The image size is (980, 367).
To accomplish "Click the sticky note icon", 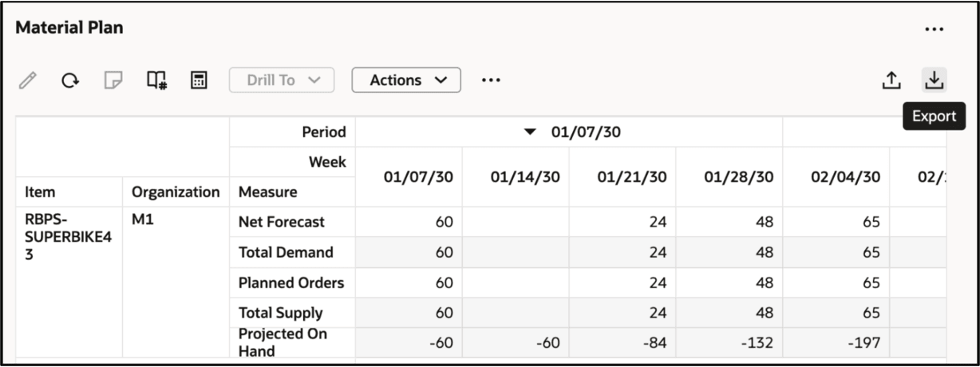I will point(114,80).
